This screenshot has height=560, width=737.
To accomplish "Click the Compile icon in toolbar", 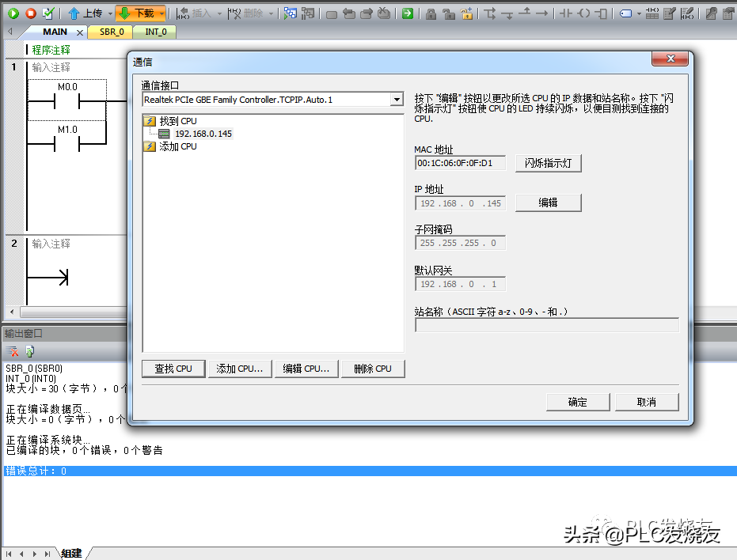I will point(49,13).
